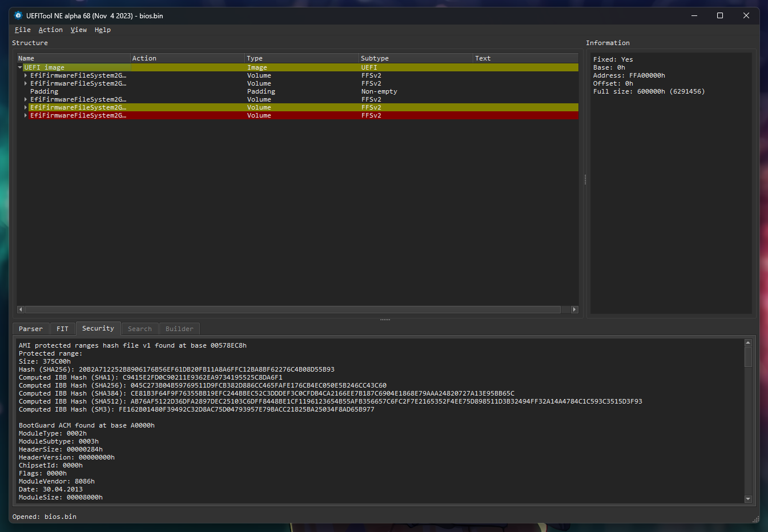Click the down arrow of Security log scrollbar

[x=748, y=499]
